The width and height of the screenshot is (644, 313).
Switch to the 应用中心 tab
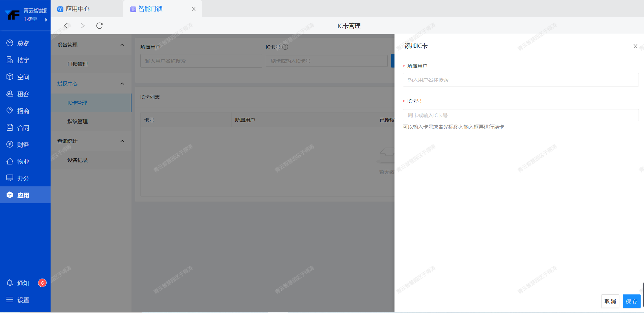click(78, 9)
